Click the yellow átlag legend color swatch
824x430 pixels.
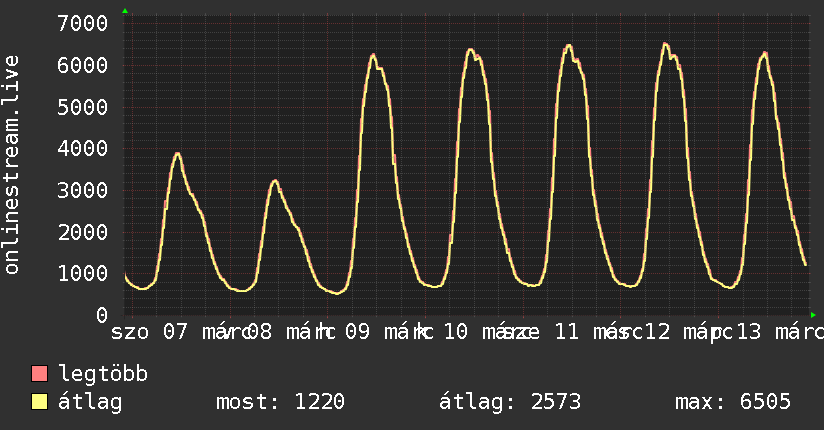pos(39,402)
